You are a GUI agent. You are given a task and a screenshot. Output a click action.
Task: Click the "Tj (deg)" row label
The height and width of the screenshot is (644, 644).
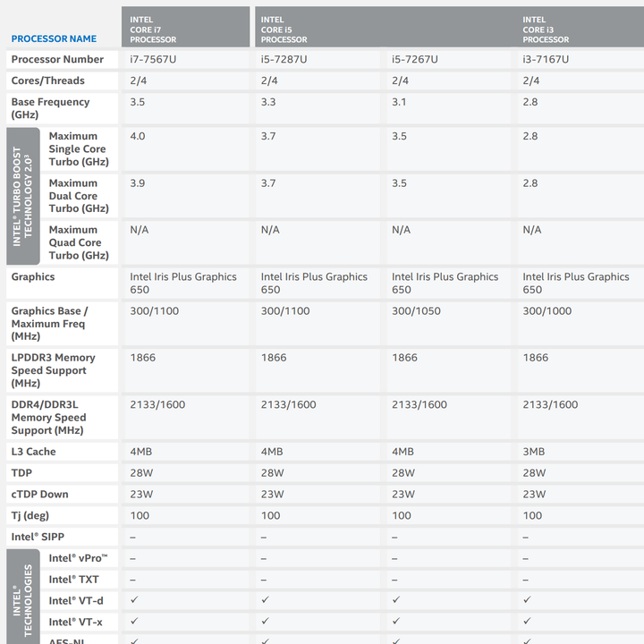[30, 515]
